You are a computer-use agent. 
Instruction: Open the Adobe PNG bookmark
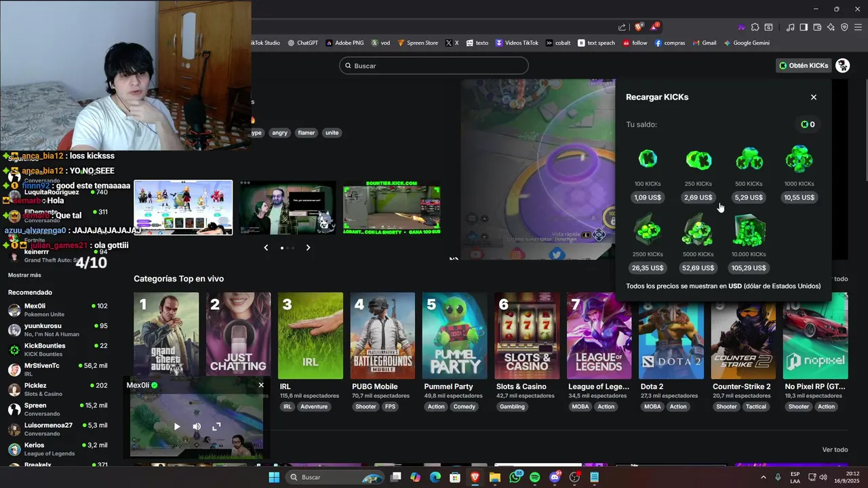[344, 43]
